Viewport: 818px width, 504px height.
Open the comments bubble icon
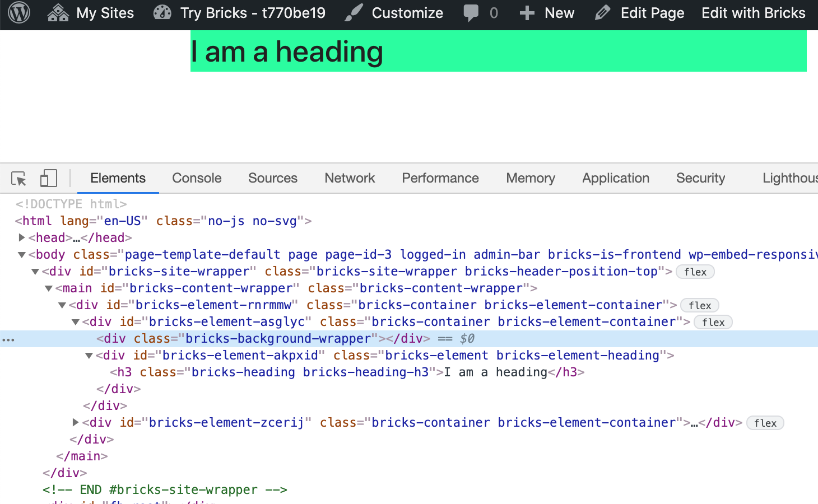click(471, 13)
